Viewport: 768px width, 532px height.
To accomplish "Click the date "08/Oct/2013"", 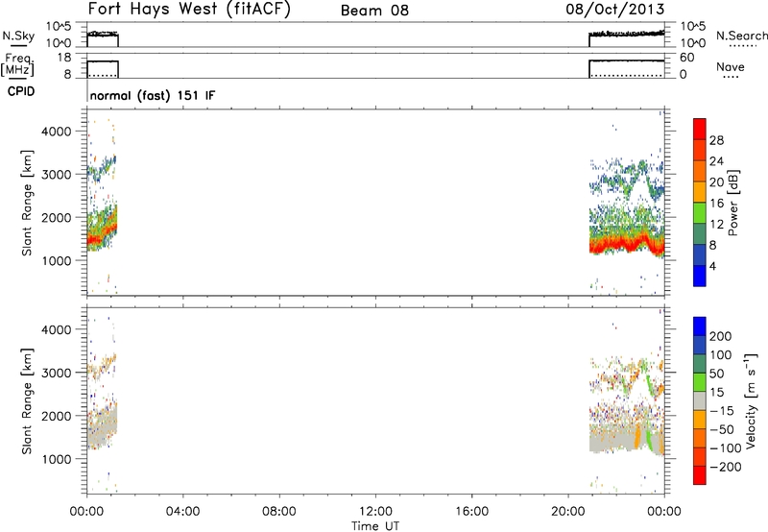I will pyautogui.click(x=615, y=10).
